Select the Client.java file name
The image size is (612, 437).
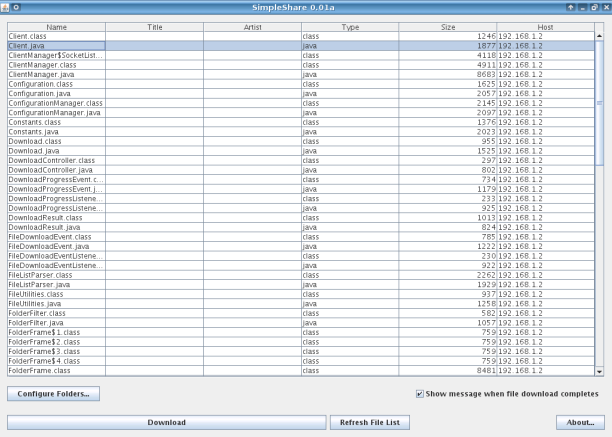coord(26,46)
